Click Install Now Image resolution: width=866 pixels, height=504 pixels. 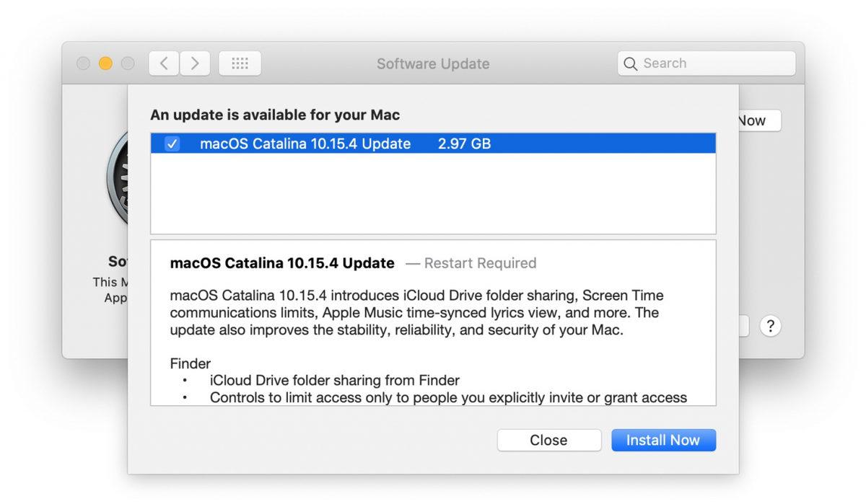point(663,440)
